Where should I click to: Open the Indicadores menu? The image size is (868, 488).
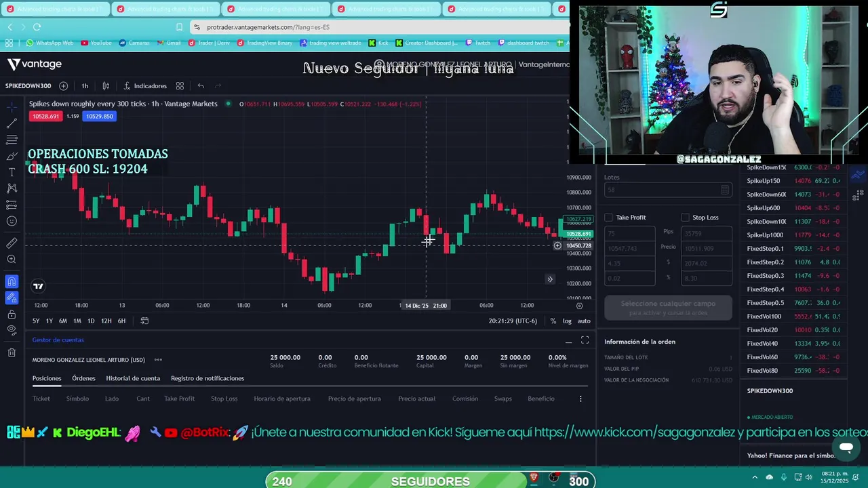point(145,86)
